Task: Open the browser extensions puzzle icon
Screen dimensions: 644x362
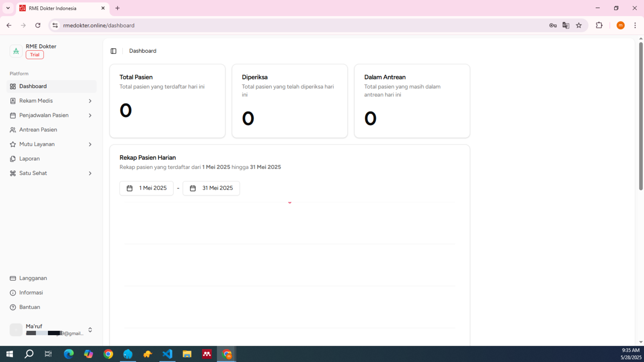Action: click(x=599, y=25)
